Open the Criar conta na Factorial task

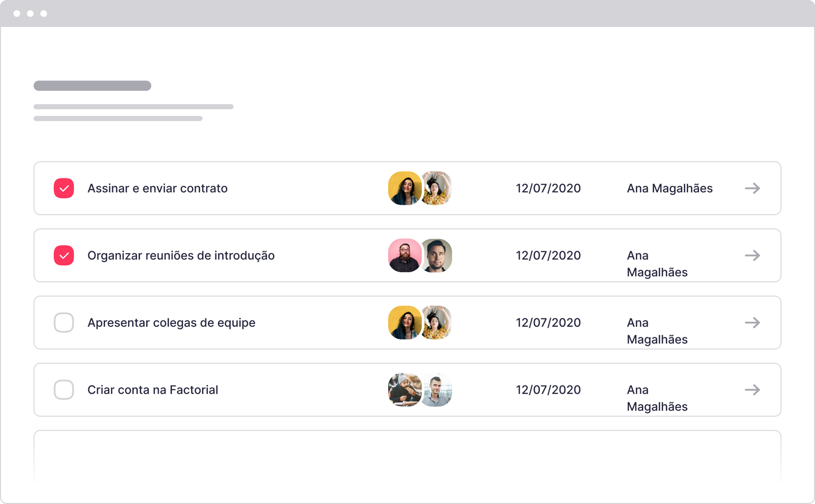click(x=153, y=390)
